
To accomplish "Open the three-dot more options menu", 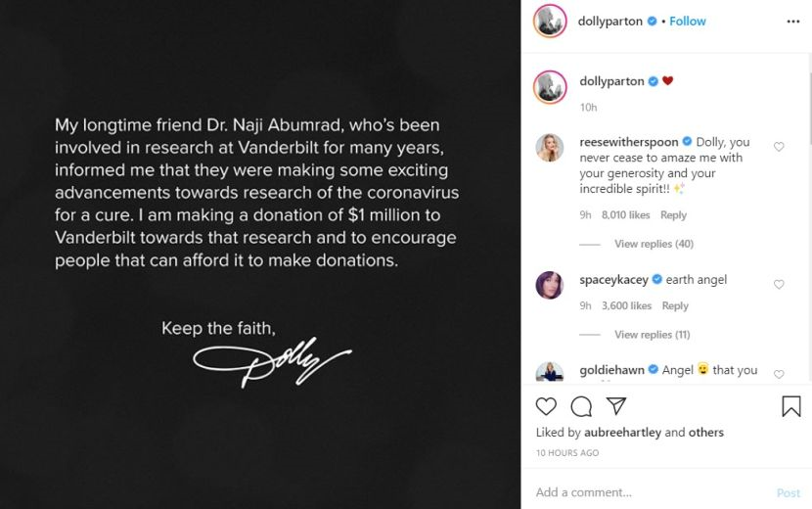I will tap(791, 21).
